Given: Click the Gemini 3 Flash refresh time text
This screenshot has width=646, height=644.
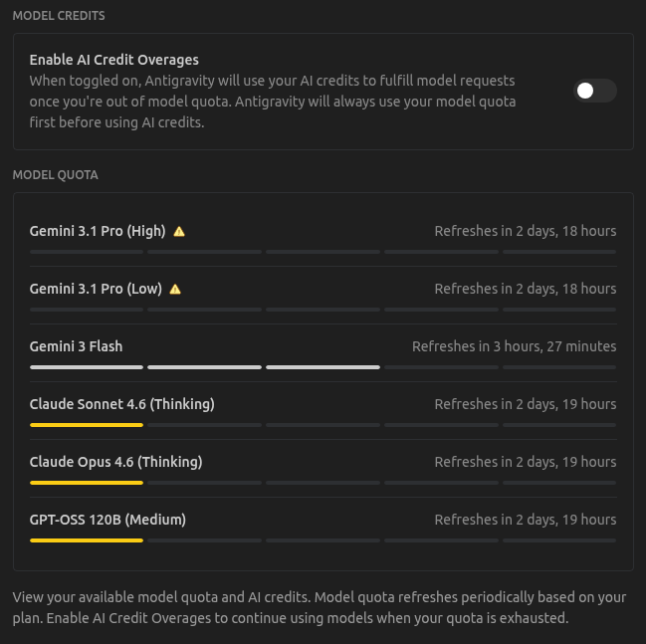Looking at the screenshot, I should click(514, 346).
